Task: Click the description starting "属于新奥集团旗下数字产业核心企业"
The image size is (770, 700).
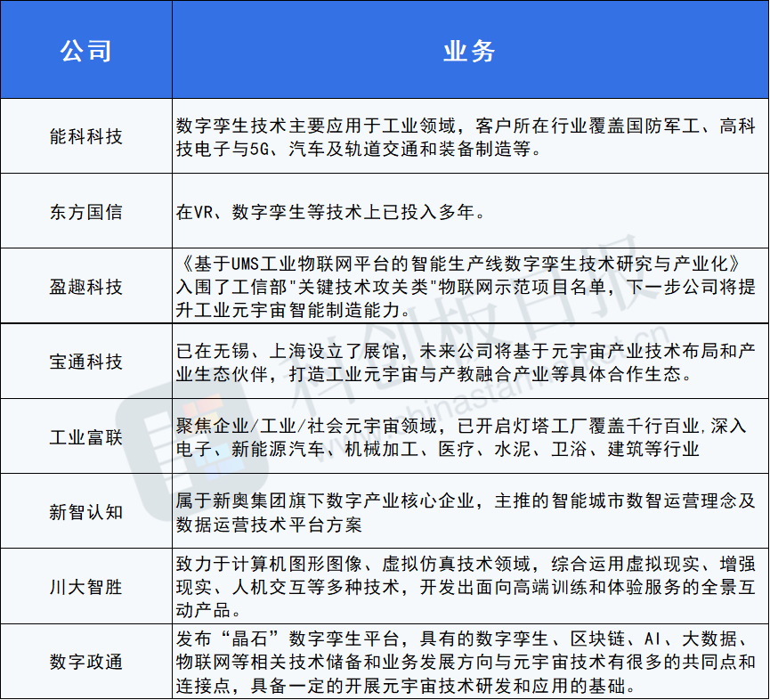Action: tap(466, 512)
